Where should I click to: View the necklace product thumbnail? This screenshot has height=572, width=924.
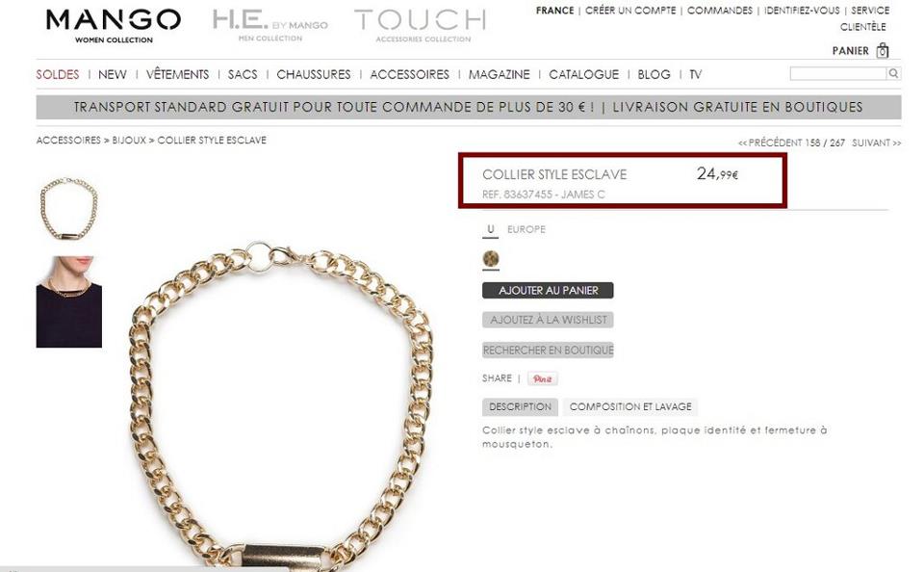pyautogui.click(x=69, y=208)
